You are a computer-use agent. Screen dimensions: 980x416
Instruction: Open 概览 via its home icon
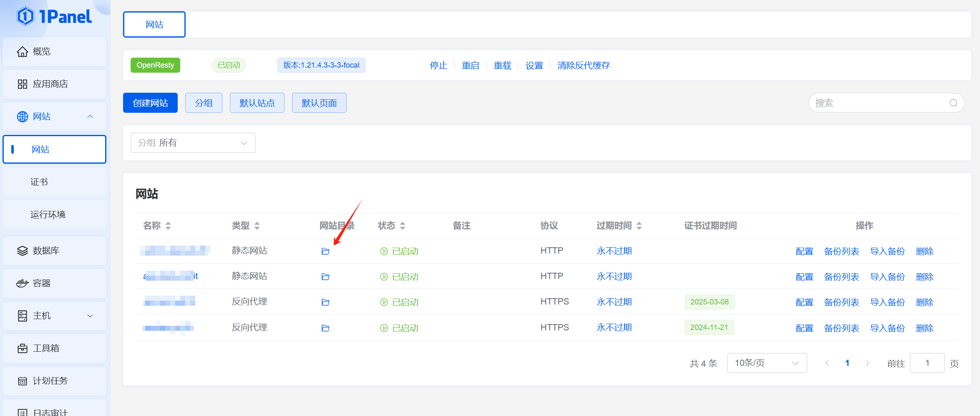pos(23,51)
